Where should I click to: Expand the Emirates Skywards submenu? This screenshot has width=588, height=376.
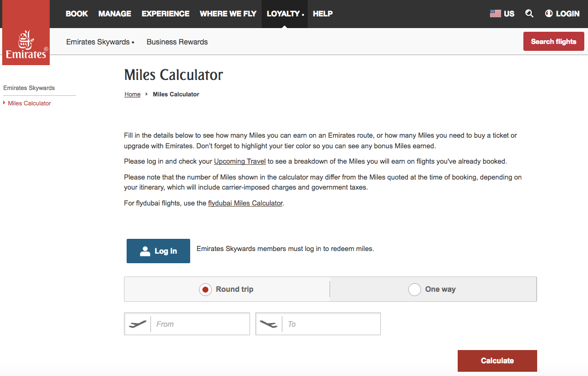click(x=100, y=42)
